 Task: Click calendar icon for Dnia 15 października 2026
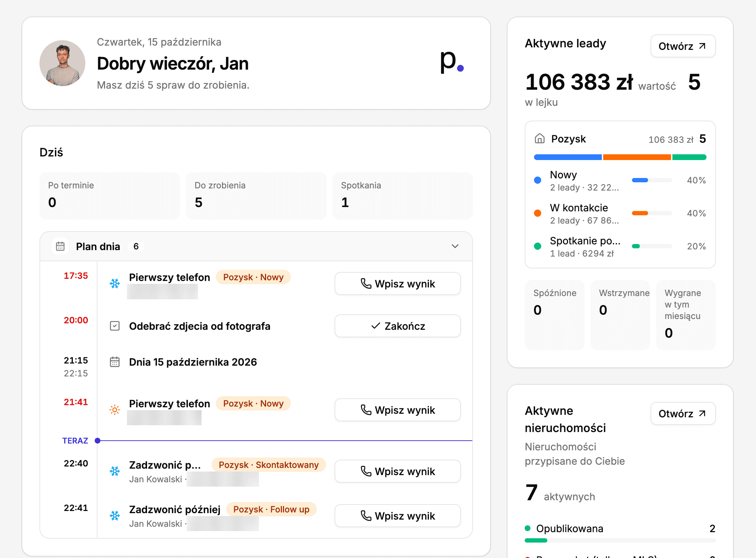pyautogui.click(x=115, y=362)
